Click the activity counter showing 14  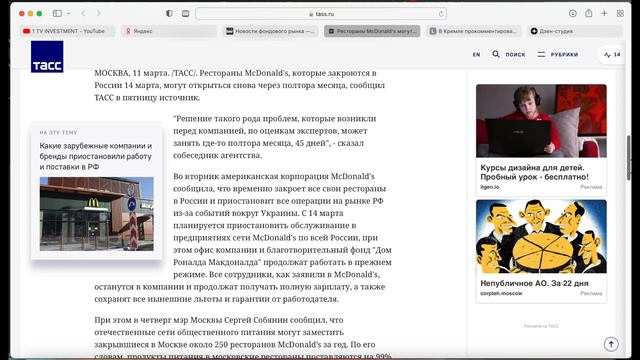[612, 55]
